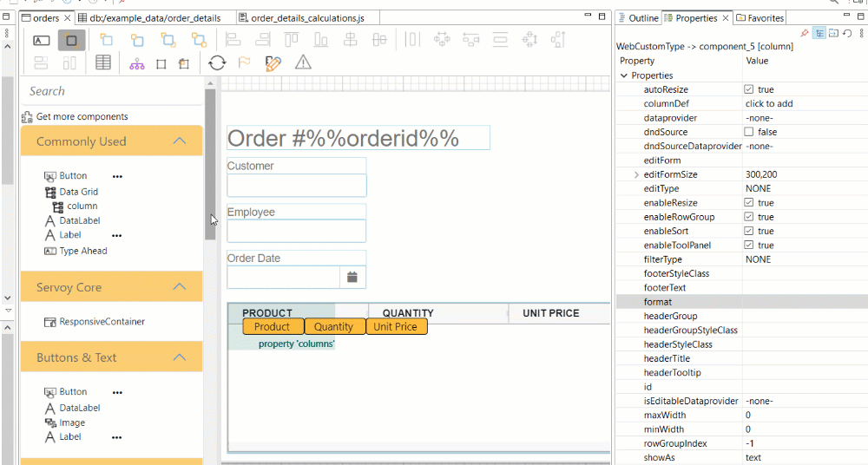Toggle the autoResize checkbox
This screenshot has height=465, width=868.
tap(749, 89)
